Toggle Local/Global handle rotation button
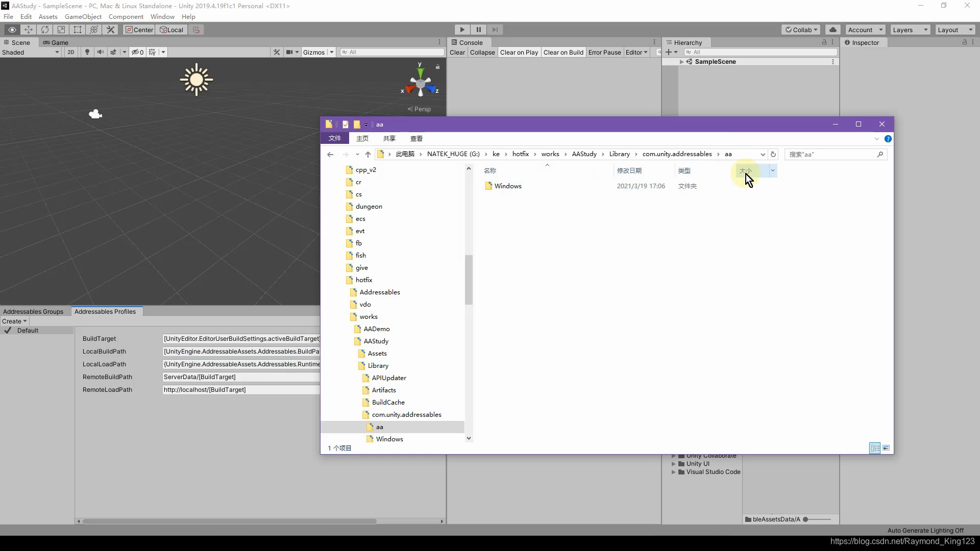 (x=171, y=30)
